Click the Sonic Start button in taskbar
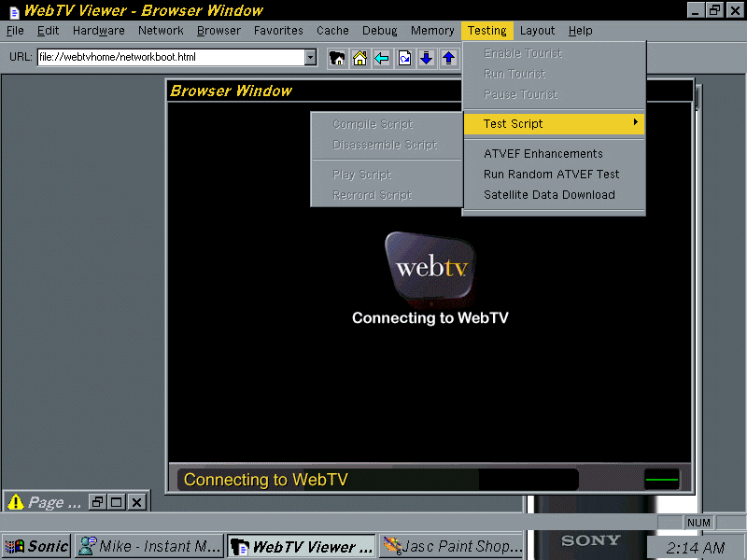The image size is (747, 560). click(36, 546)
